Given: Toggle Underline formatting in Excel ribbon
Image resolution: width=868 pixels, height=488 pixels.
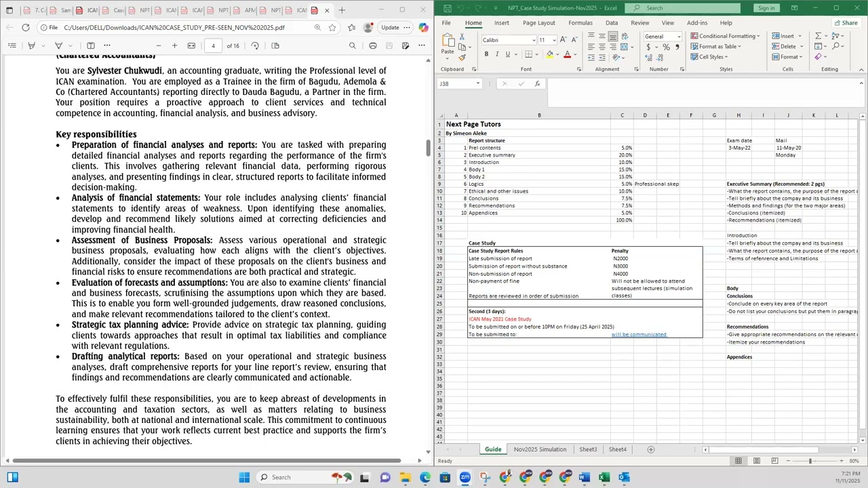Looking at the screenshot, I should pos(507,54).
